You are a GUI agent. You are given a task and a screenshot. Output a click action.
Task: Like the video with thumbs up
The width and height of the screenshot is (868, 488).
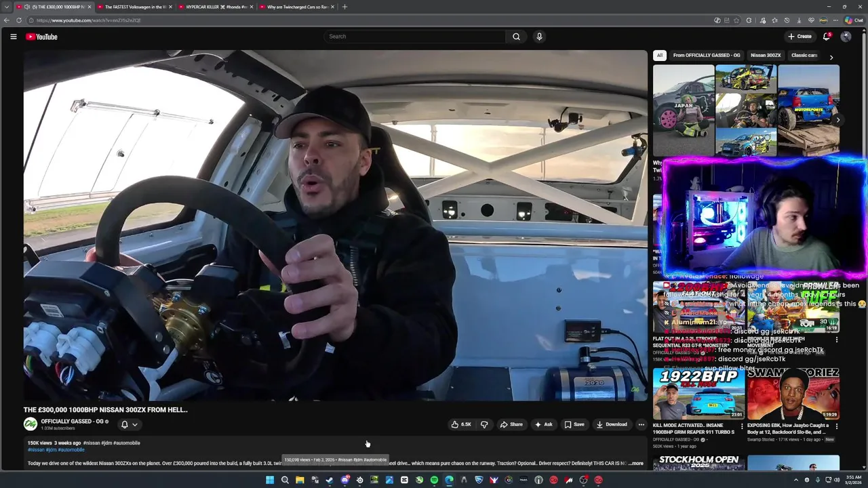(x=461, y=424)
